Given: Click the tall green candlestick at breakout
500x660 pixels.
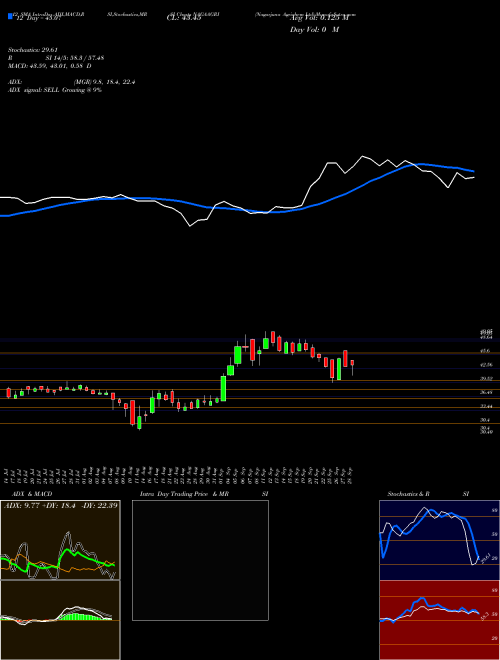Looking at the screenshot, I should 223,388.
